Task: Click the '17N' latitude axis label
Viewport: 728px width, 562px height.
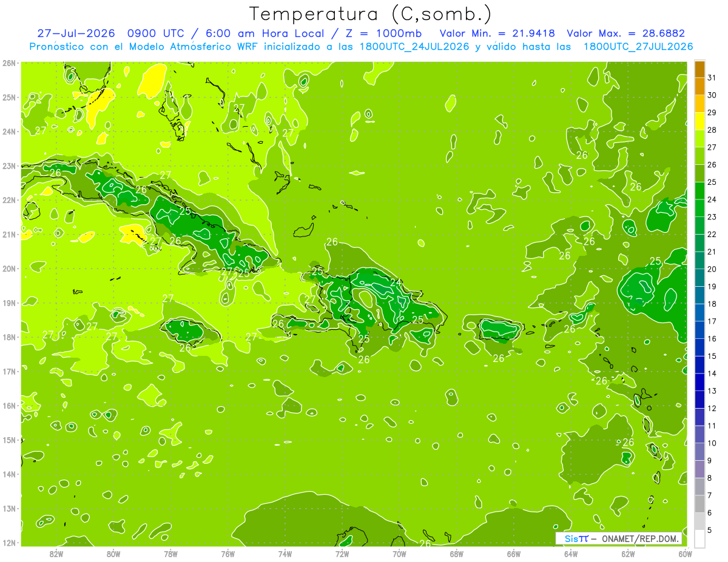Action: (x=8, y=371)
